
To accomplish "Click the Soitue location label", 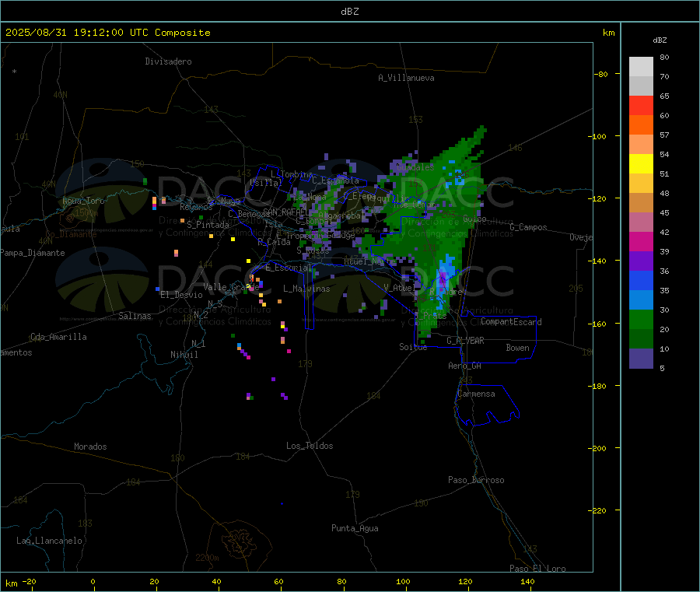I will coord(413,347).
